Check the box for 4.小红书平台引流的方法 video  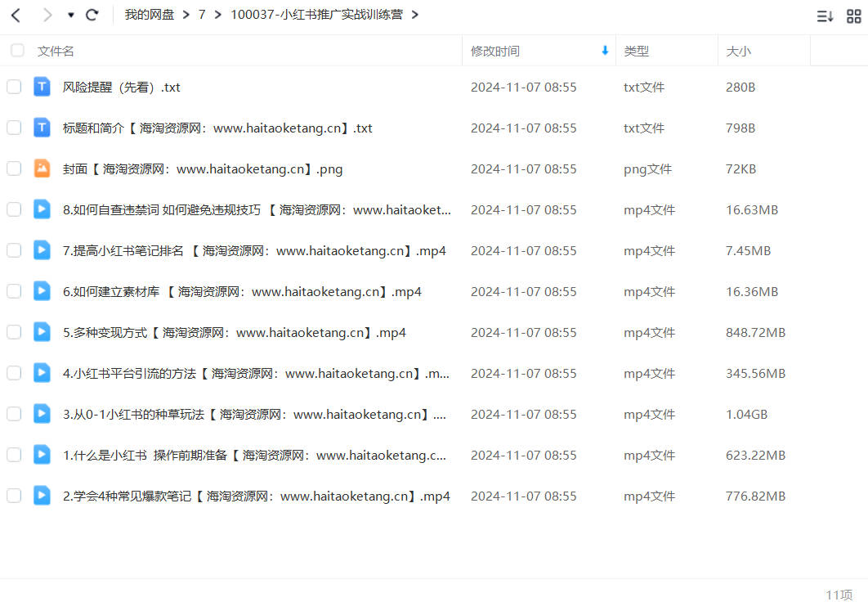(14, 373)
